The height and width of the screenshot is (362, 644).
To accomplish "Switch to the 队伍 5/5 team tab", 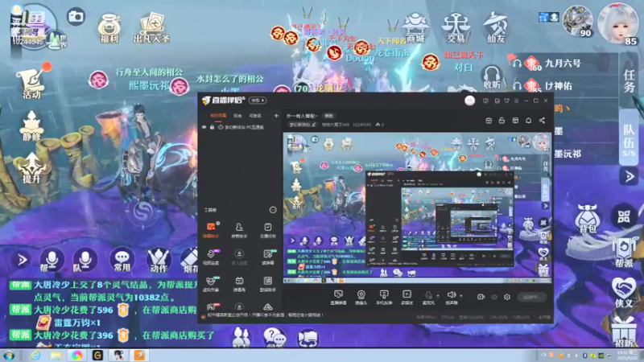I will pyautogui.click(x=629, y=139).
